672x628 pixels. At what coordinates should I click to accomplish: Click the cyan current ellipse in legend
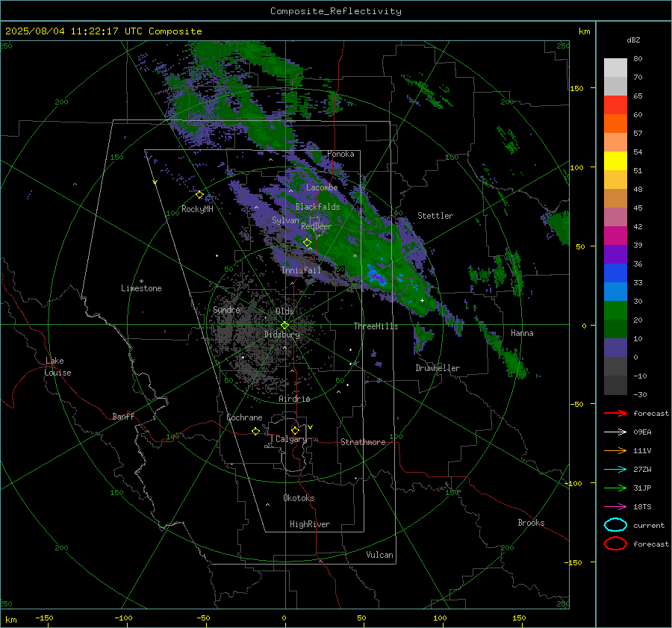coord(615,525)
